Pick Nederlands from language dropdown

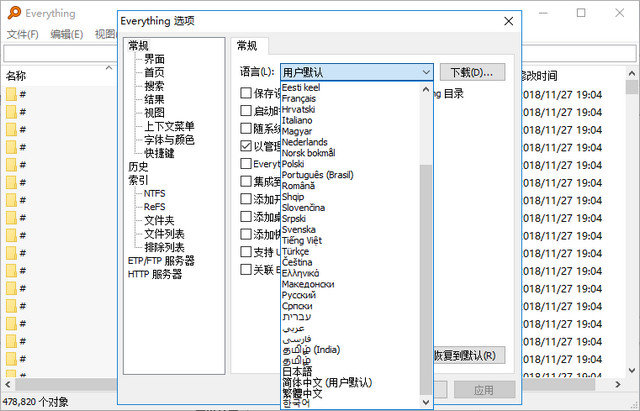click(304, 142)
